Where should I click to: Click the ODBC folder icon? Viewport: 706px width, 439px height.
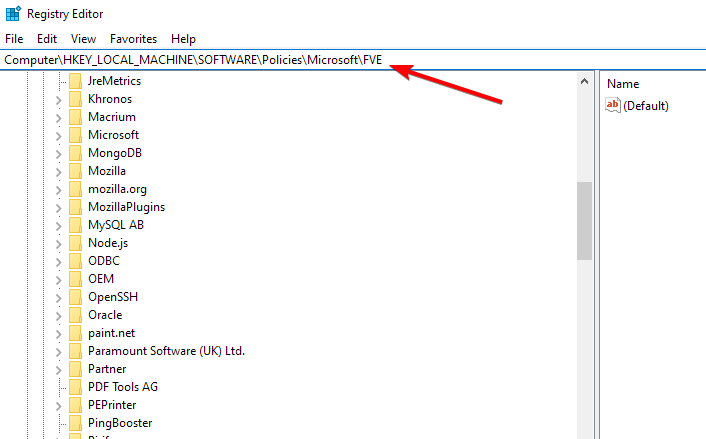[x=76, y=261]
